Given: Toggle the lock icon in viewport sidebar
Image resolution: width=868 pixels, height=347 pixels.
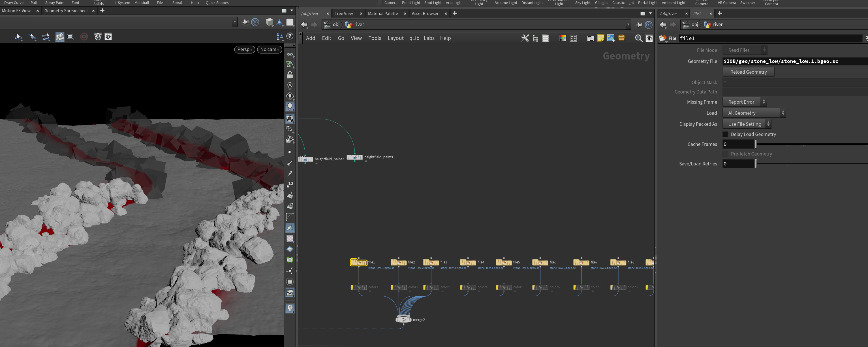Looking at the screenshot, I should (290, 75).
